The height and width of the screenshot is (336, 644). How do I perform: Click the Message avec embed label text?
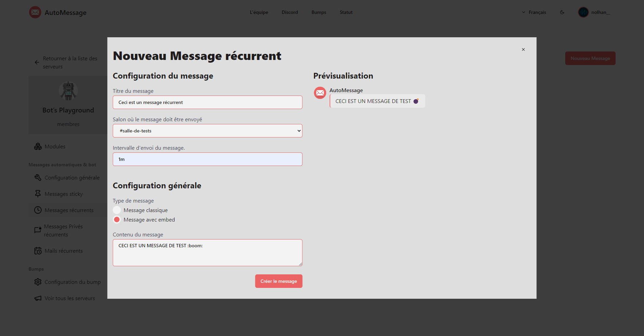tap(149, 219)
